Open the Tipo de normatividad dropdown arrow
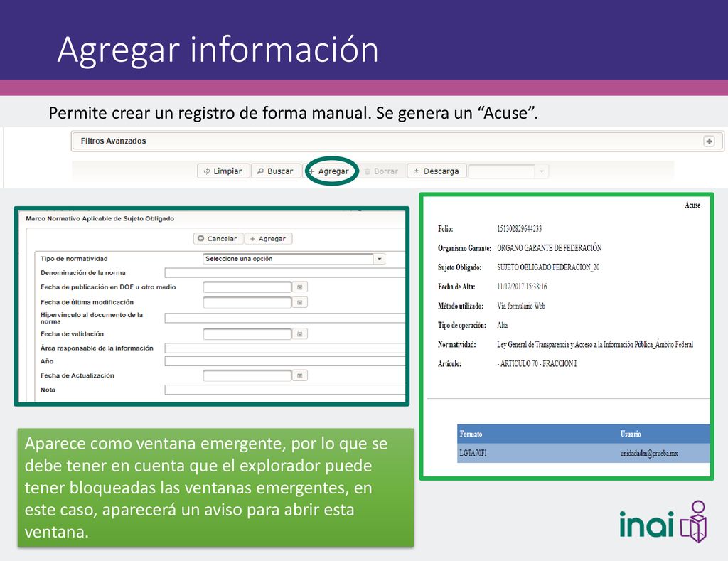728x561 pixels. [x=380, y=259]
